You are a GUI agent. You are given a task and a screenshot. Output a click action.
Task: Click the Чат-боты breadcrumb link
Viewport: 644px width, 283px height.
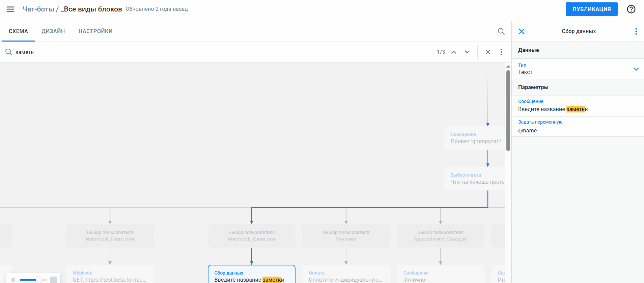[x=38, y=9]
